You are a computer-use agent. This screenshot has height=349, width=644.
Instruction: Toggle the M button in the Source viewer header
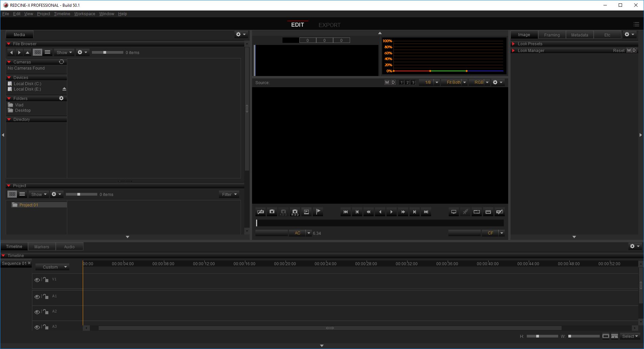pos(387,82)
